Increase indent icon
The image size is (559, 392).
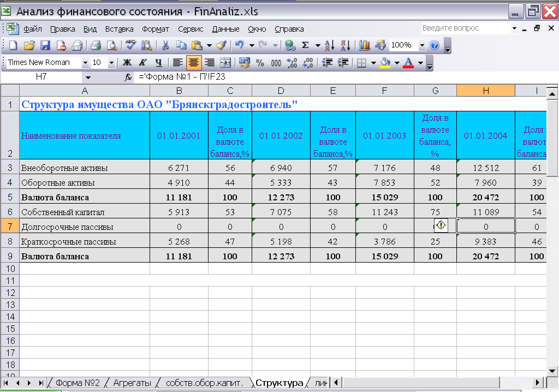coord(343,63)
